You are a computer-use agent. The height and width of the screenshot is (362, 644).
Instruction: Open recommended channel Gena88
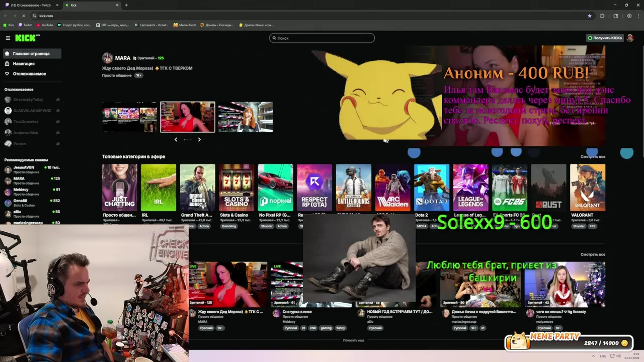pos(32,203)
